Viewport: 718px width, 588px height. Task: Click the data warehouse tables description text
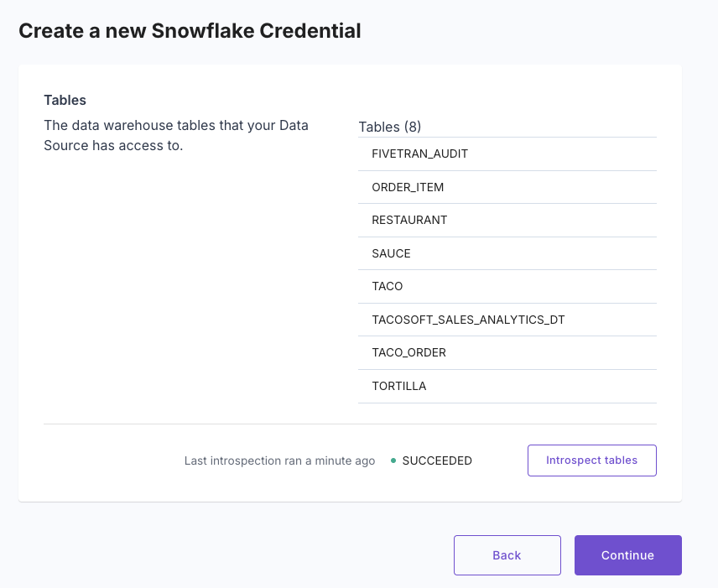176,135
